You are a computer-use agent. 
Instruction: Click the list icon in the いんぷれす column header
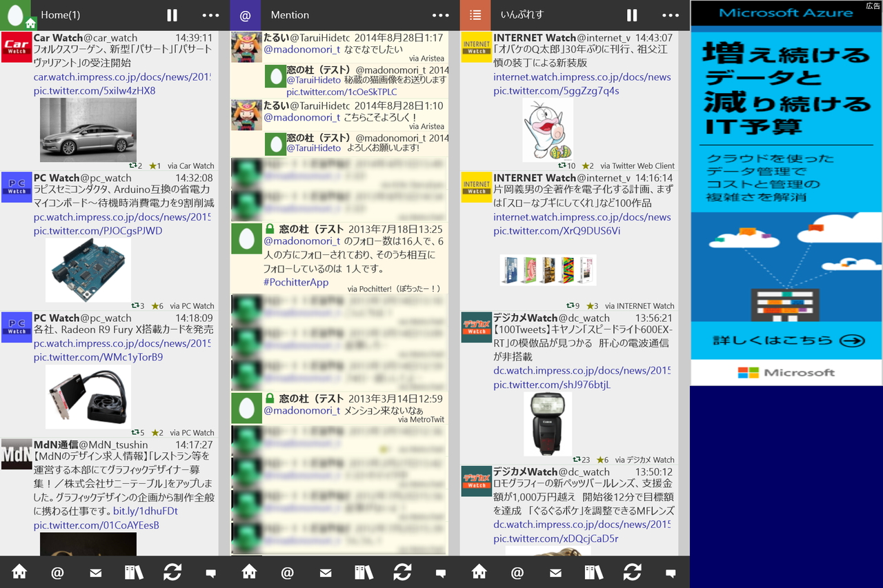pyautogui.click(x=475, y=14)
